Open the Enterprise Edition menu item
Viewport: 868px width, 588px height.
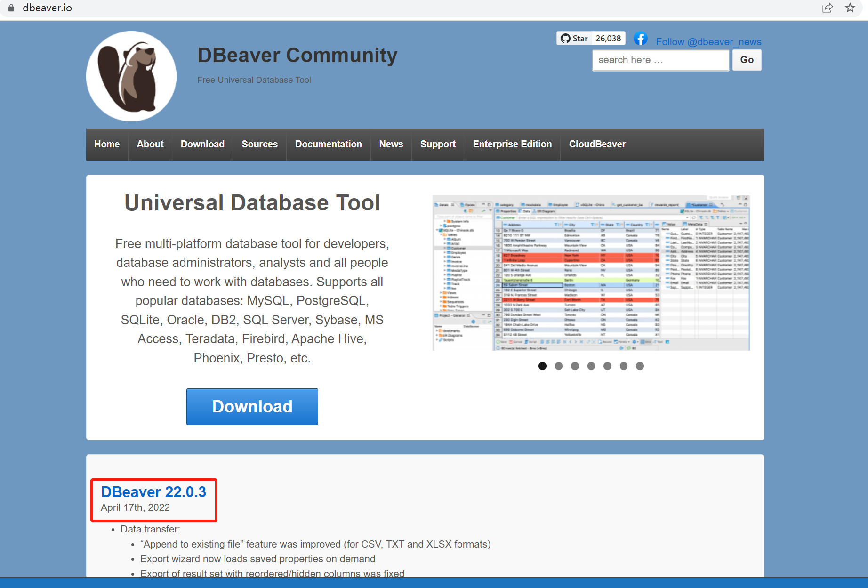click(x=512, y=144)
